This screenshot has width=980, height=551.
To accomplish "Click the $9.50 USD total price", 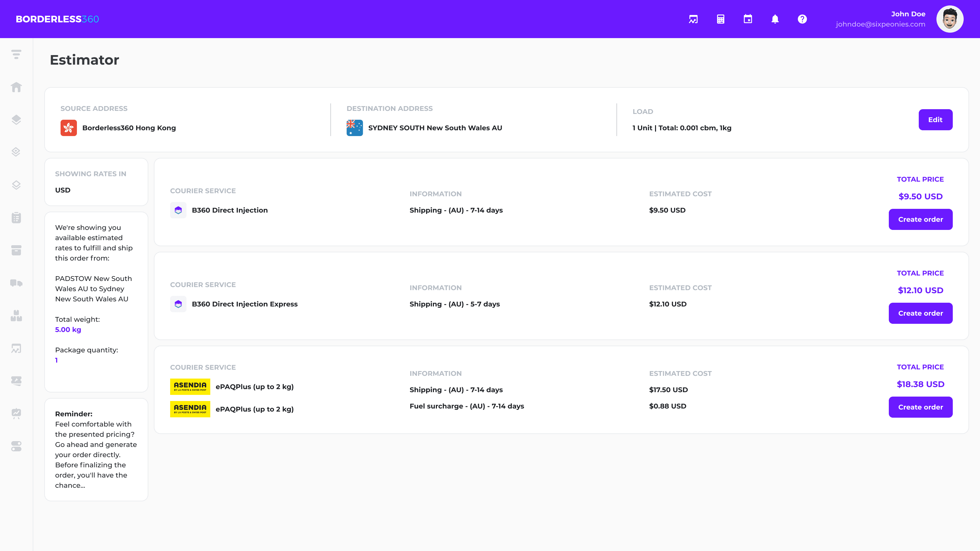I will pos(921,197).
